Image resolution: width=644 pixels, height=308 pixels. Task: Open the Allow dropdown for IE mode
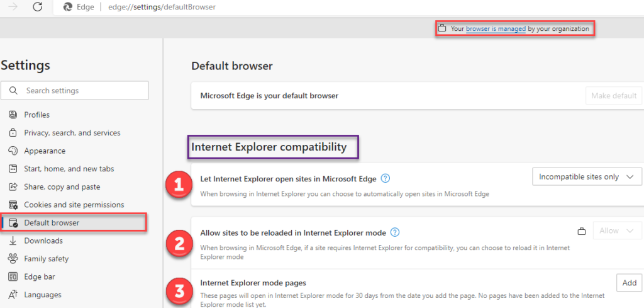(x=617, y=231)
